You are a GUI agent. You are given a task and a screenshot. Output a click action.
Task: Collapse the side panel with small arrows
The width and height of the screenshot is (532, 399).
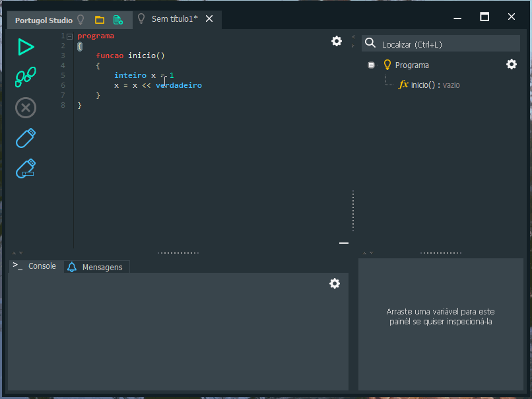click(353, 41)
